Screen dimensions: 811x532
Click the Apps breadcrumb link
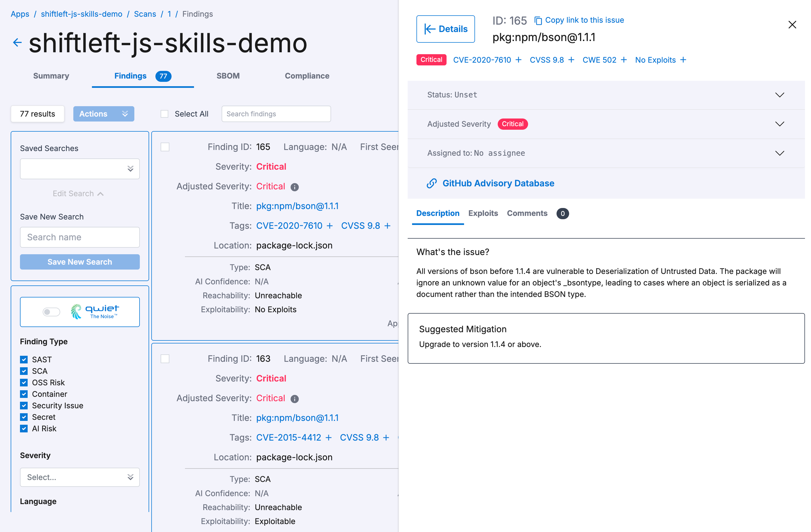tap(20, 14)
